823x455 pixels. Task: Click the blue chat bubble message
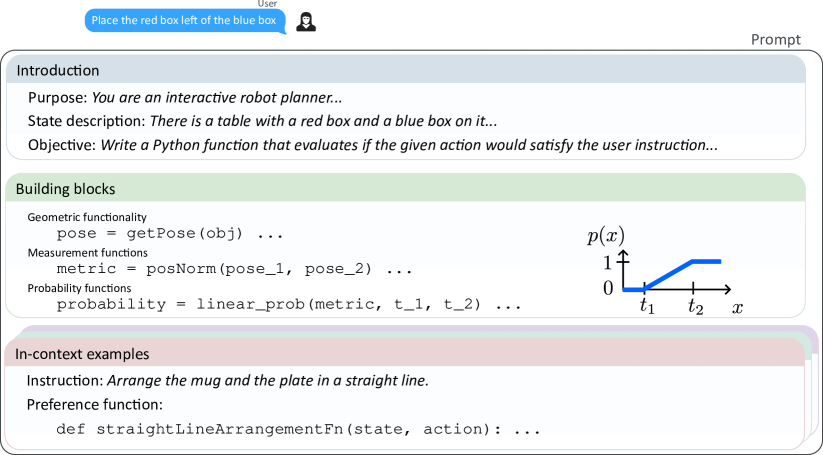click(x=183, y=20)
